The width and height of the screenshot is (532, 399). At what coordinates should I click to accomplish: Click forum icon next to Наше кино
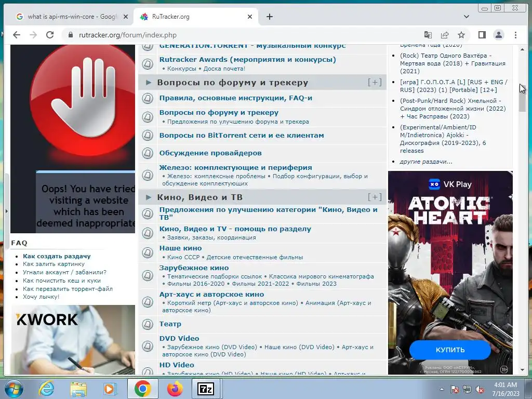(147, 252)
